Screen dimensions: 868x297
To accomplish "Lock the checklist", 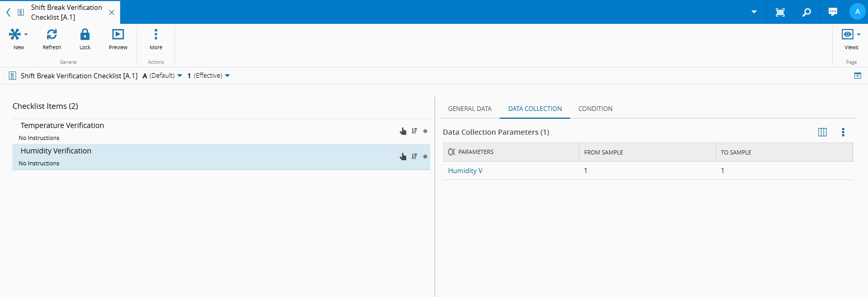I will tap(85, 35).
